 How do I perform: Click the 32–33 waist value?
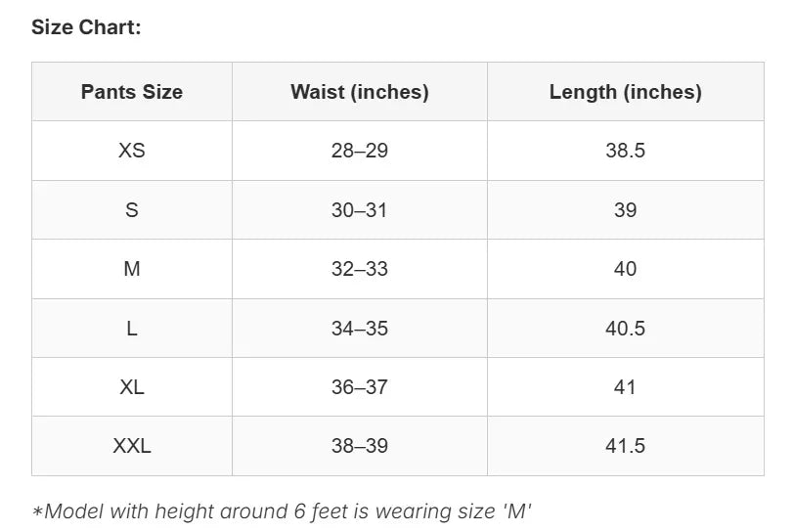360,269
